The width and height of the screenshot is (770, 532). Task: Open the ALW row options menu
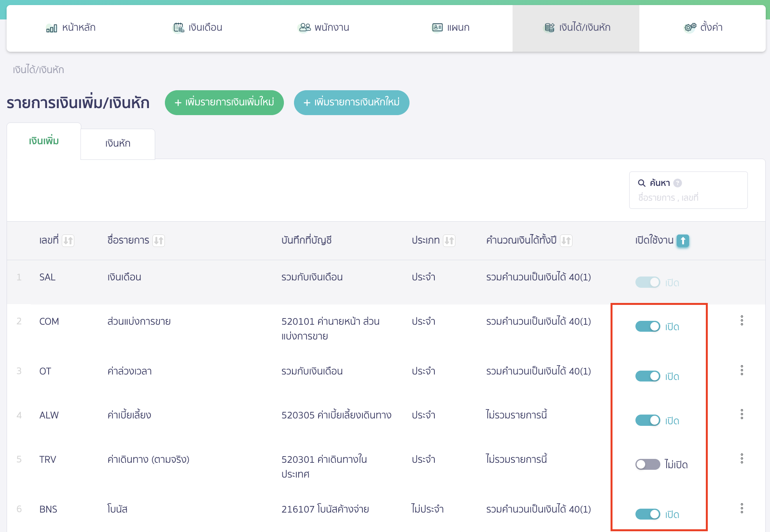742,414
